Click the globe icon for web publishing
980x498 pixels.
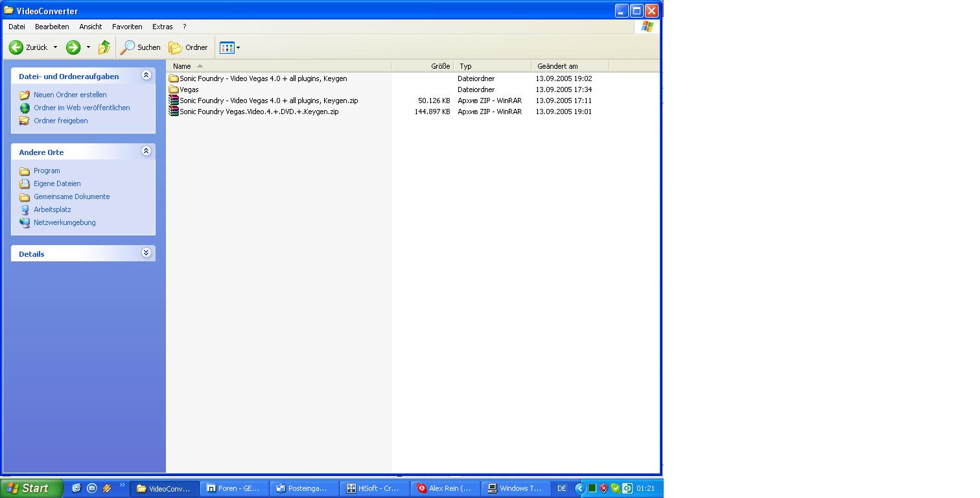(x=25, y=108)
